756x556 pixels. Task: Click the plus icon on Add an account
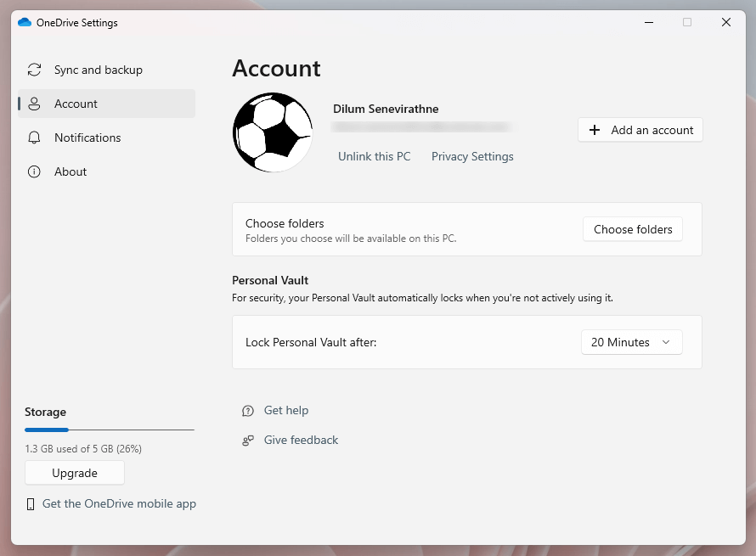[595, 130]
